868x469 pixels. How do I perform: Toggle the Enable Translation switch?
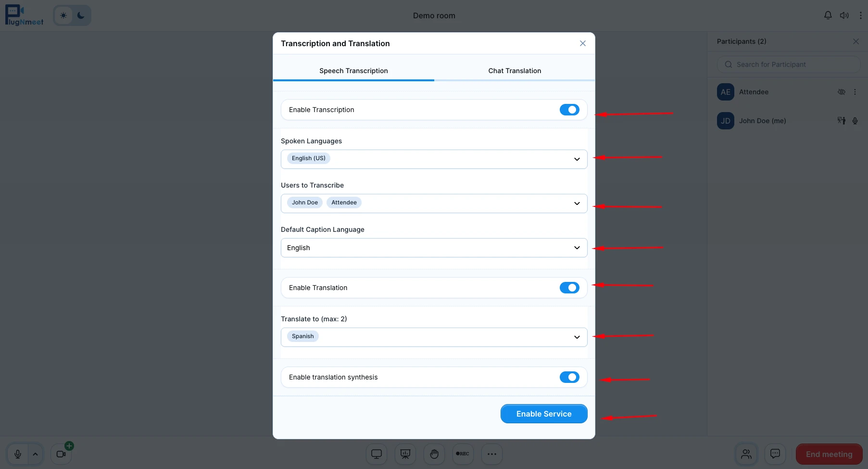point(569,288)
